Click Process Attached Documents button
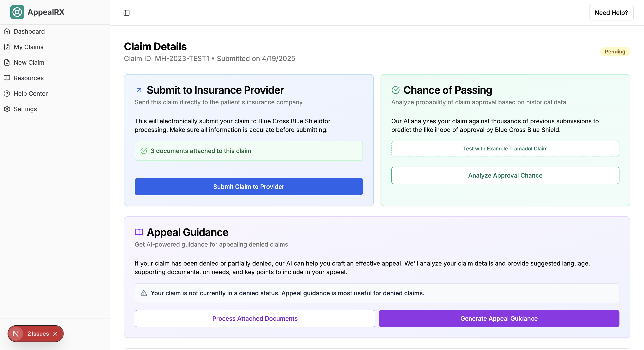The height and width of the screenshot is (350, 644). pos(255,319)
